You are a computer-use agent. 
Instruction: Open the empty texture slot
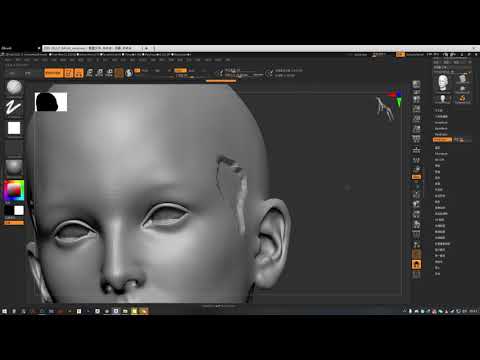pos(14,148)
